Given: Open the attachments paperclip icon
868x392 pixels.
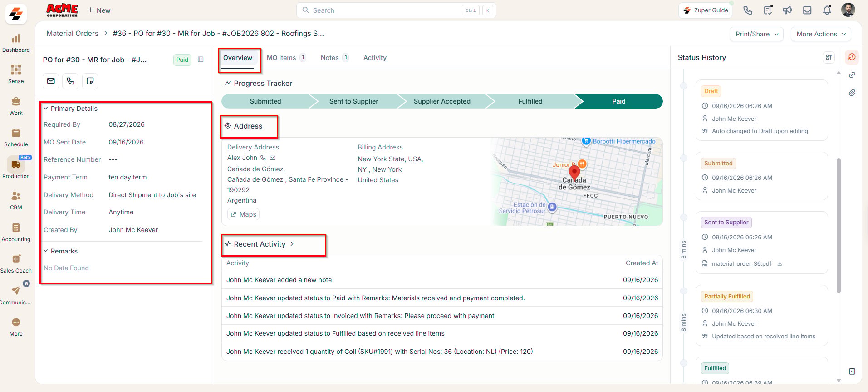Looking at the screenshot, I should [852, 93].
